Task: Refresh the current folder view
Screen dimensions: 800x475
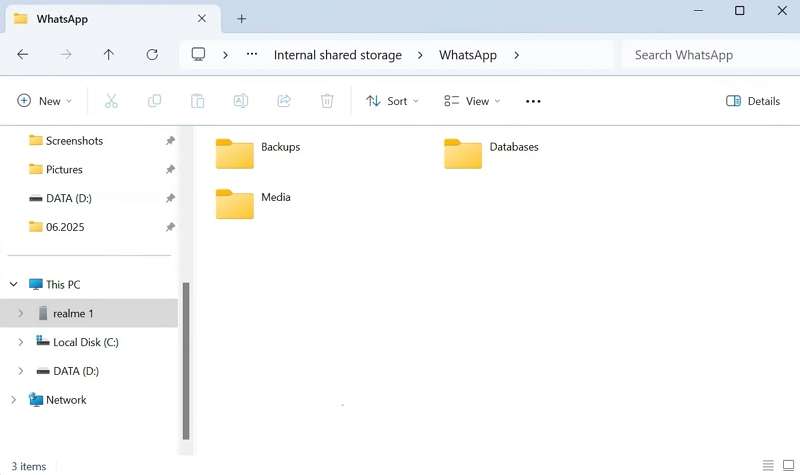Action: tap(152, 55)
